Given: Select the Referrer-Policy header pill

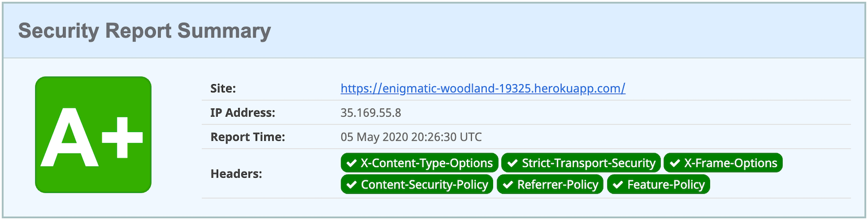Looking at the screenshot, I should [550, 185].
